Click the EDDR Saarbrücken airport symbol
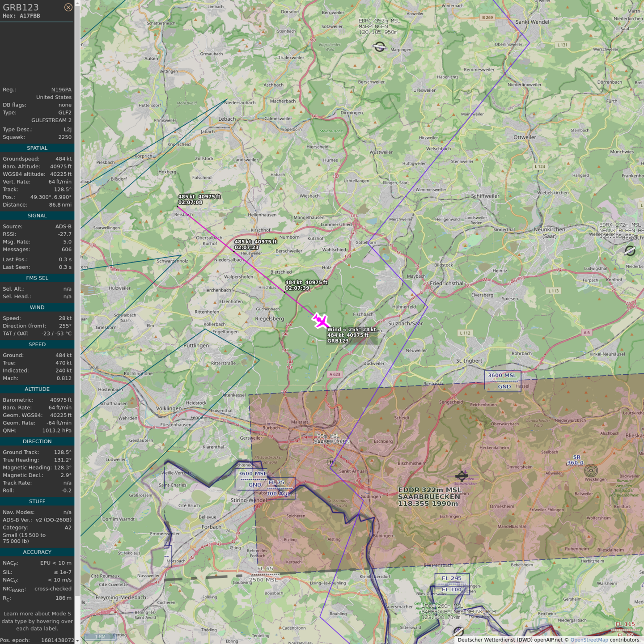The width and height of the screenshot is (644, 644). pyautogui.click(x=462, y=476)
